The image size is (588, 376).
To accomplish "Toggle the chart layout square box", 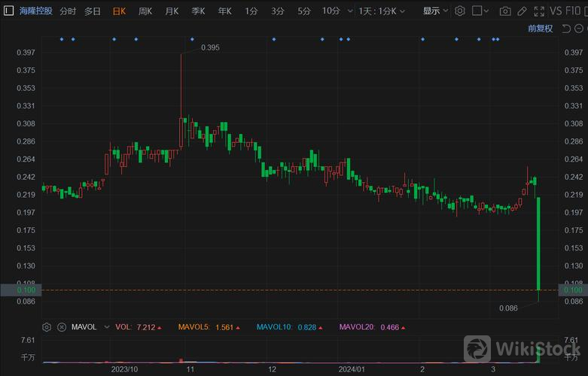I will point(476,11).
